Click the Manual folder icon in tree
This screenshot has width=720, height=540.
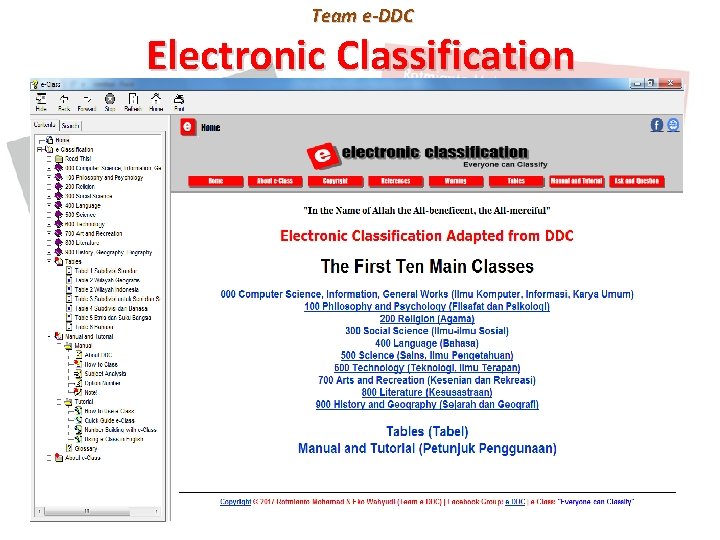click(x=68, y=345)
